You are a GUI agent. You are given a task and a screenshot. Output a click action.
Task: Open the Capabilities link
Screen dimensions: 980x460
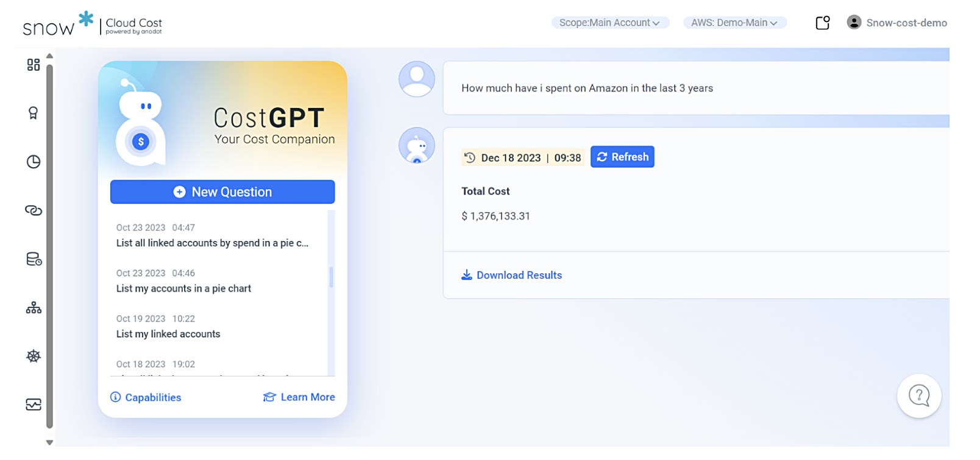(x=146, y=397)
